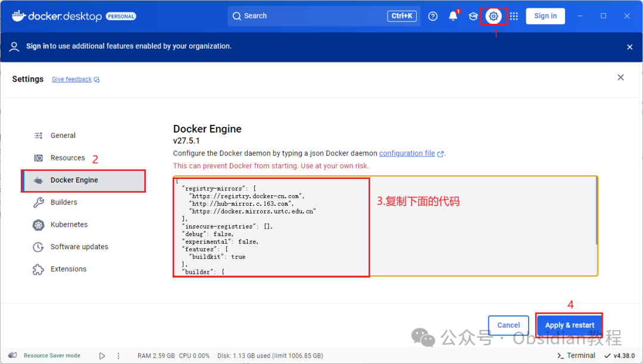The width and height of the screenshot is (643, 364).
Task: Click the user avatar icon in banner
Action: 14,46
